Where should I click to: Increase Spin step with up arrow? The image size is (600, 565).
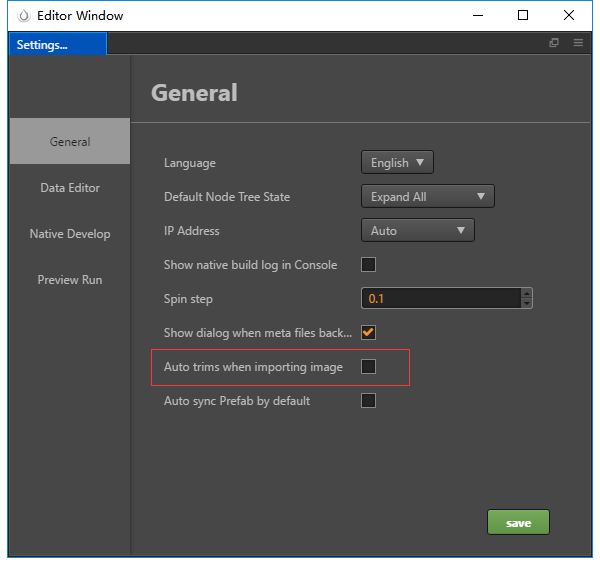tap(527, 293)
